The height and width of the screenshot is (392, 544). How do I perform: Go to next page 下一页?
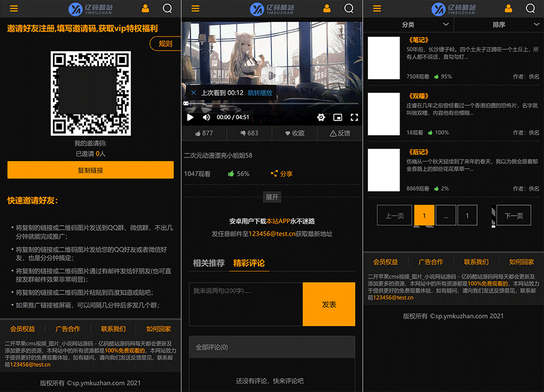pos(514,216)
